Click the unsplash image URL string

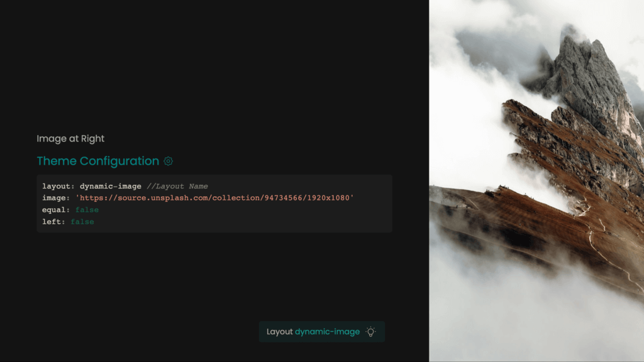click(x=214, y=198)
